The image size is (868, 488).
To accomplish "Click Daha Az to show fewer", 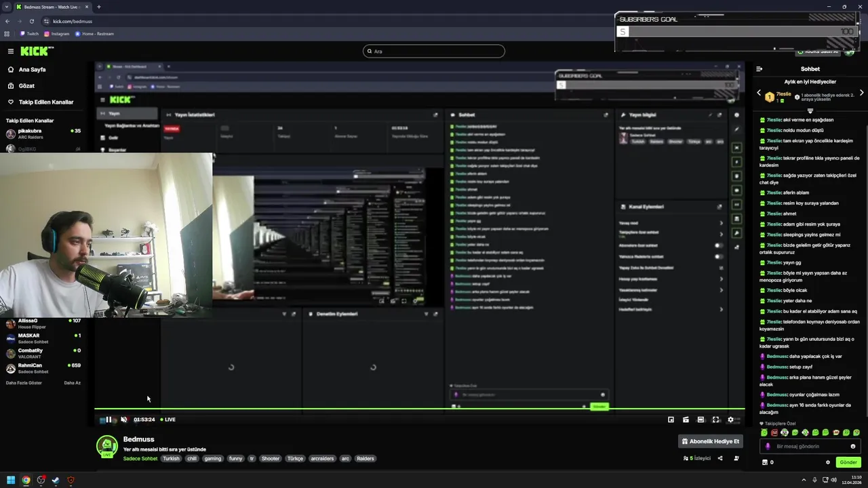I will [x=72, y=383].
